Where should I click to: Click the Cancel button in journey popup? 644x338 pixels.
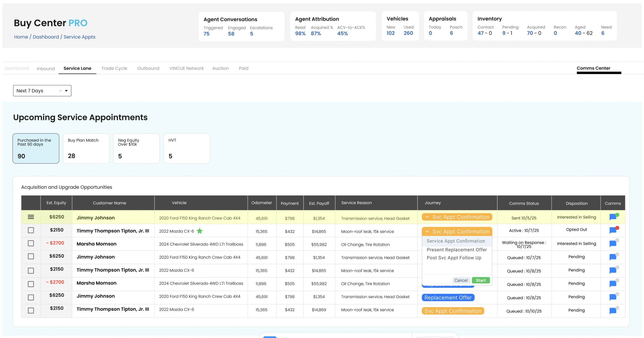[x=461, y=280]
